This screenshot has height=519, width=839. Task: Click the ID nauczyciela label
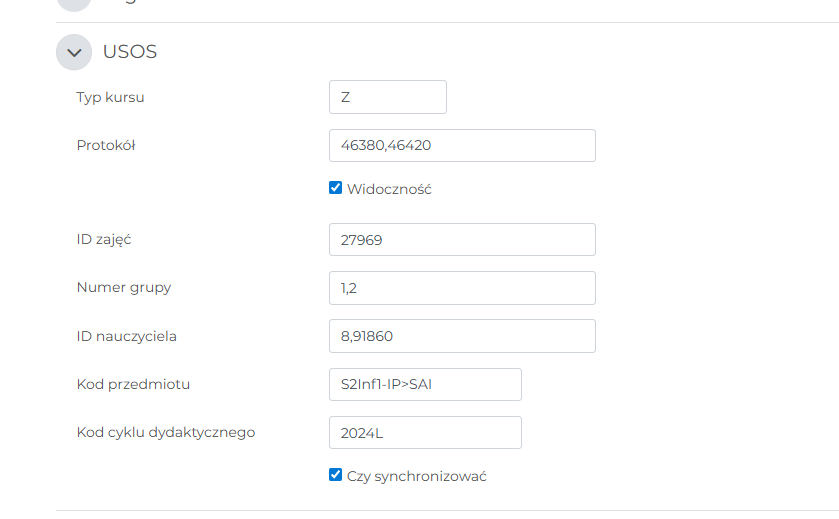tap(127, 336)
